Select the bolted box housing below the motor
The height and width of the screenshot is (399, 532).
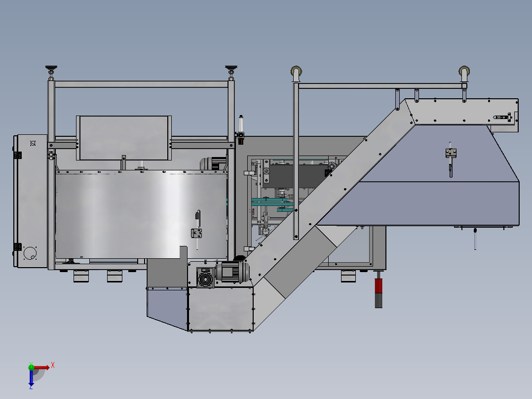tap(221, 309)
